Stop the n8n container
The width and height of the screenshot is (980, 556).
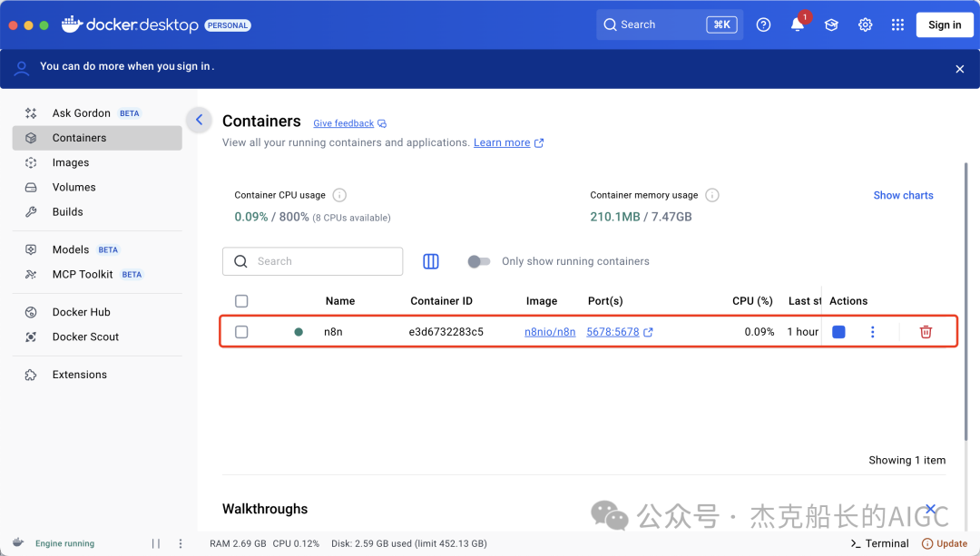pos(838,332)
